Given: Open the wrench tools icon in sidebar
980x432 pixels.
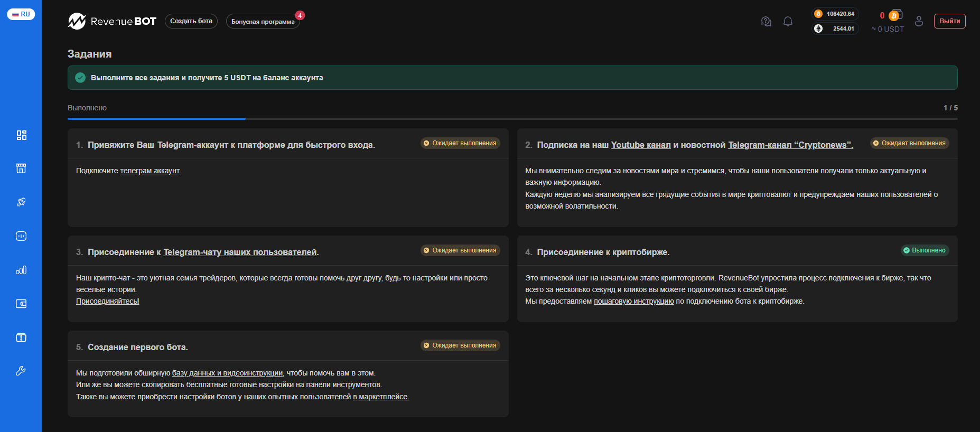Looking at the screenshot, I should [x=21, y=371].
